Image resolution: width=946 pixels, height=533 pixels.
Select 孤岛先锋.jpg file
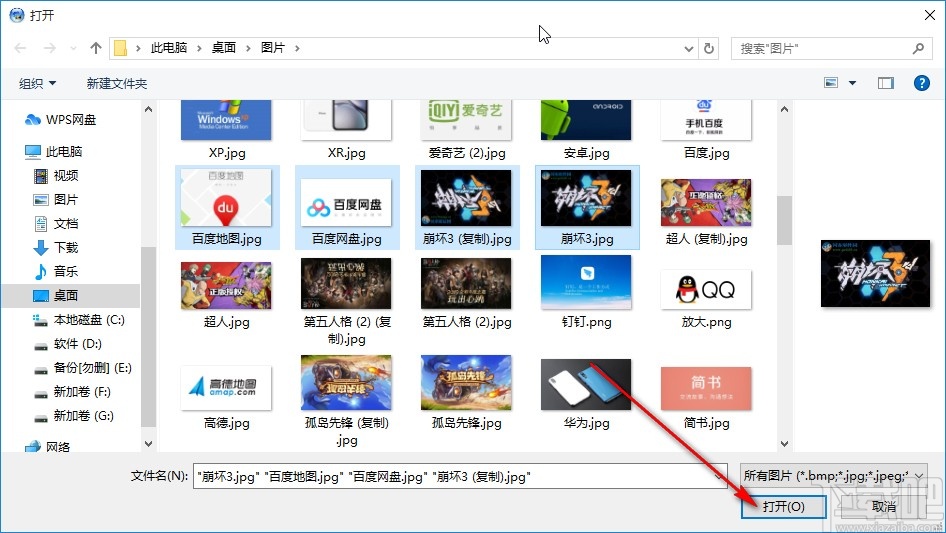[467, 392]
